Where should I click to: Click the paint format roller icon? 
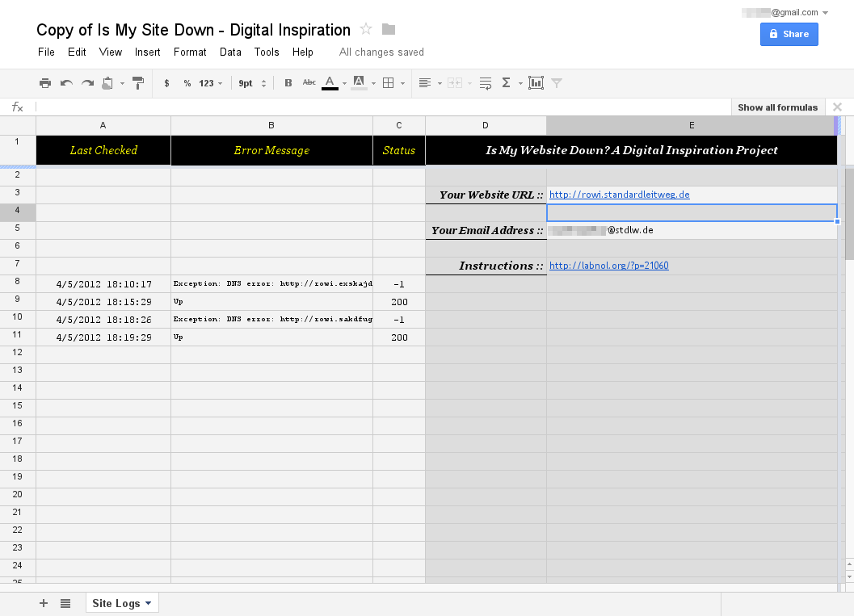click(x=138, y=83)
